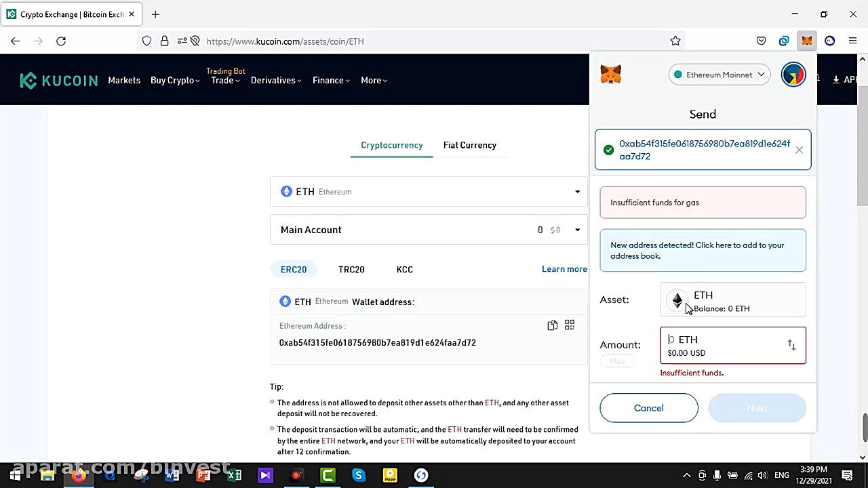868x488 pixels.
Task: Open Camtasia from the taskbar
Action: click(328, 476)
